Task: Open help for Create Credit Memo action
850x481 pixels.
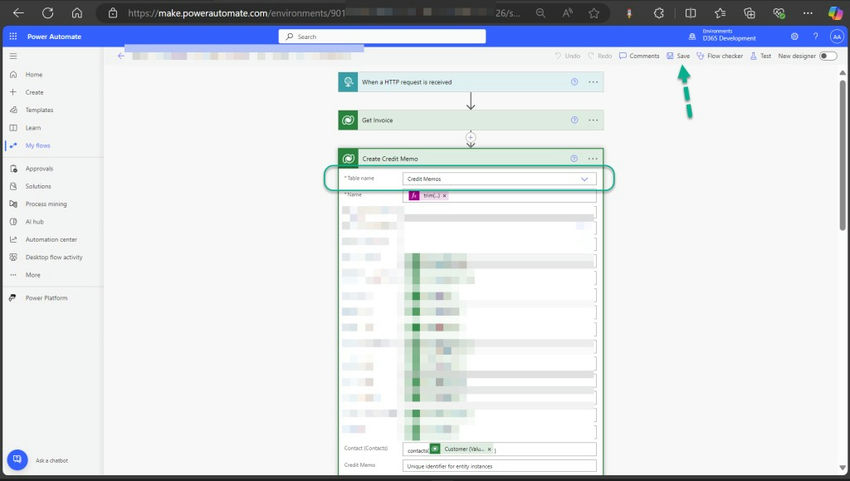Action: point(574,158)
